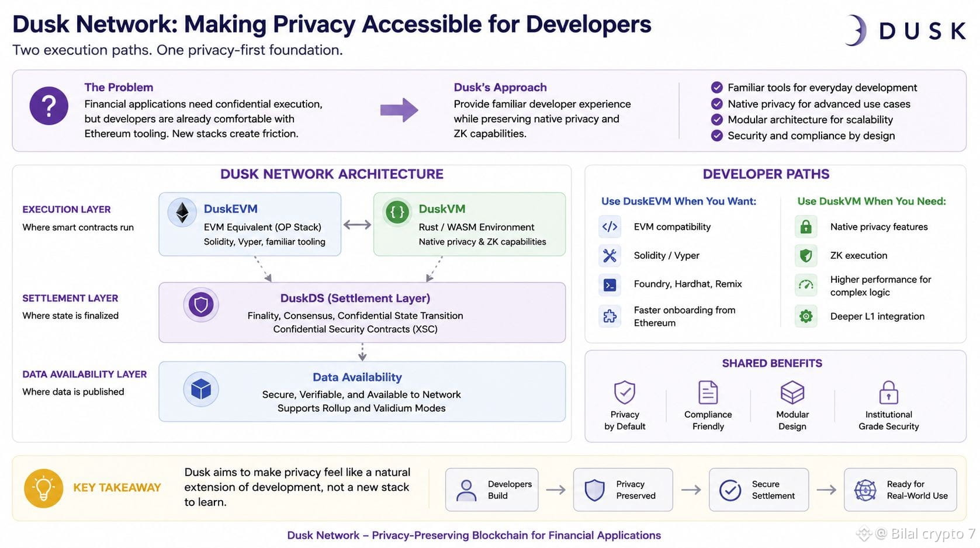Click the green gear icon beside Deeper L1 integration
Screen dimensions: 980x548
[x=806, y=316]
